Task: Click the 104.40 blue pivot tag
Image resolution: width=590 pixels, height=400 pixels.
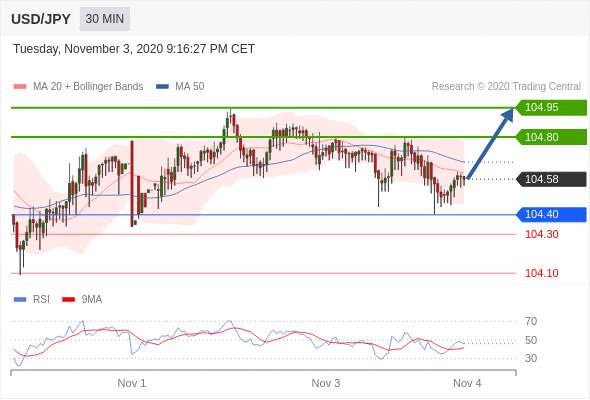Action: [551, 214]
